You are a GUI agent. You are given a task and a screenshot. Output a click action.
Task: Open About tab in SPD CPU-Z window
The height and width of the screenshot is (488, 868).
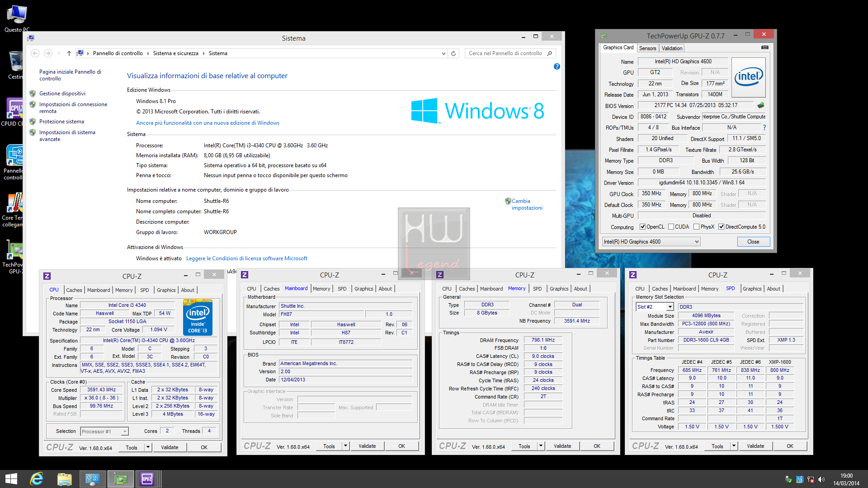click(x=773, y=289)
